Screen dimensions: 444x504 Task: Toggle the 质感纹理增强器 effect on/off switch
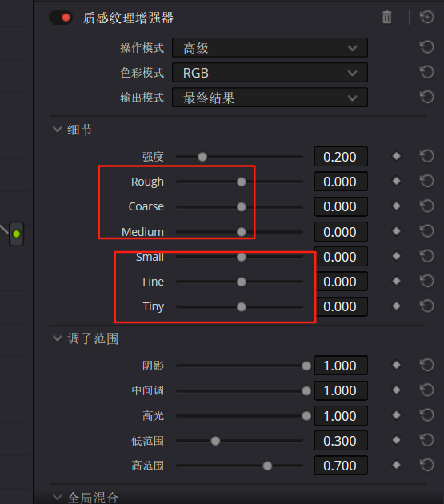[x=61, y=18]
